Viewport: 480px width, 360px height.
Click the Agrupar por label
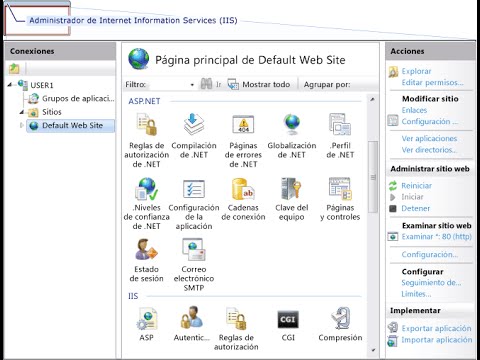tap(327, 85)
